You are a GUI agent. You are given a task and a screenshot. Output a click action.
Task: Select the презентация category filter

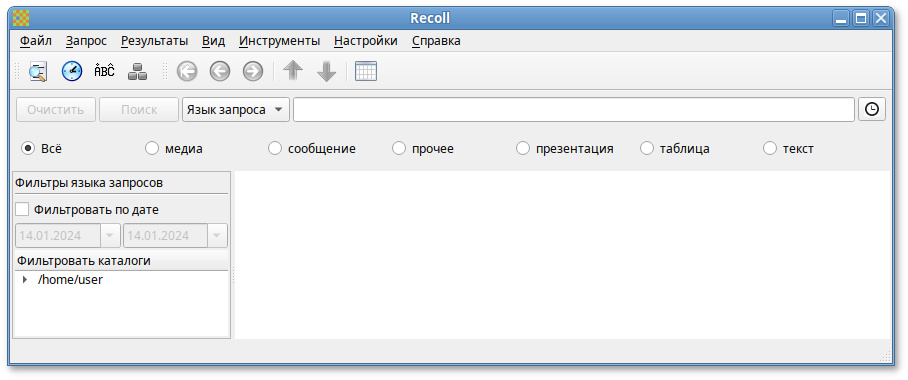523,149
